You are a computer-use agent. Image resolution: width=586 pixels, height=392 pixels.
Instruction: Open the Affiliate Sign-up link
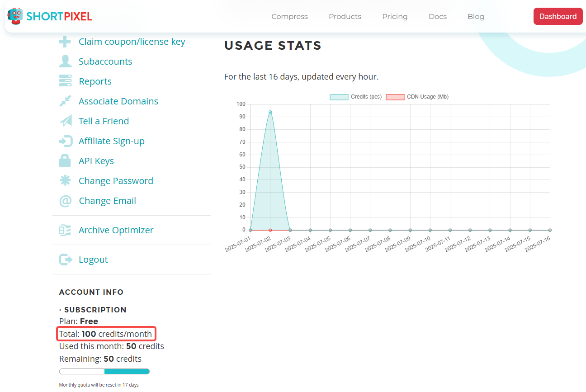tap(111, 141)
